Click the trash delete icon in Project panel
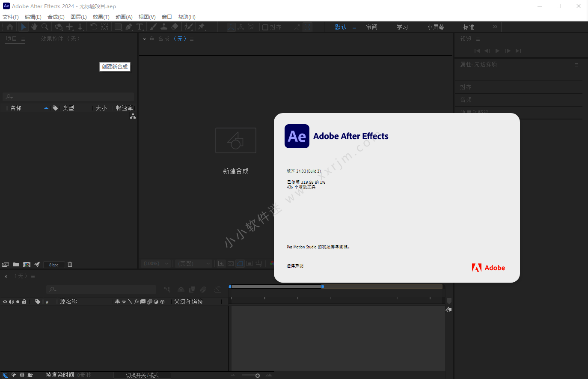This screenshot has width=588, height=379. point(70,265)
